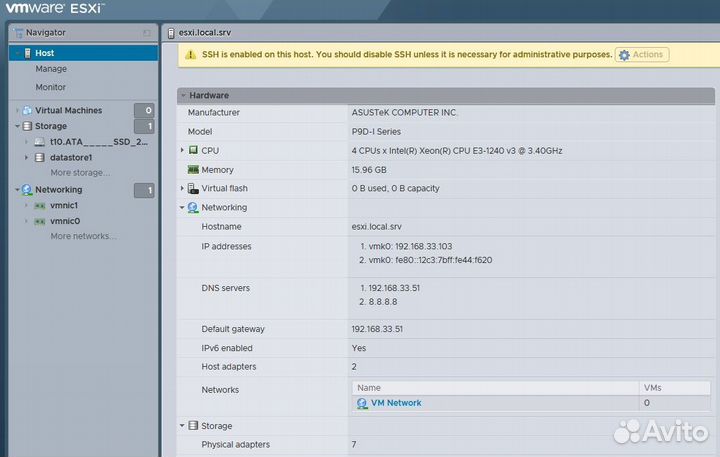Select datastore1 in Navigator
Screen dimensions: 720x457
tap(71, 158)
